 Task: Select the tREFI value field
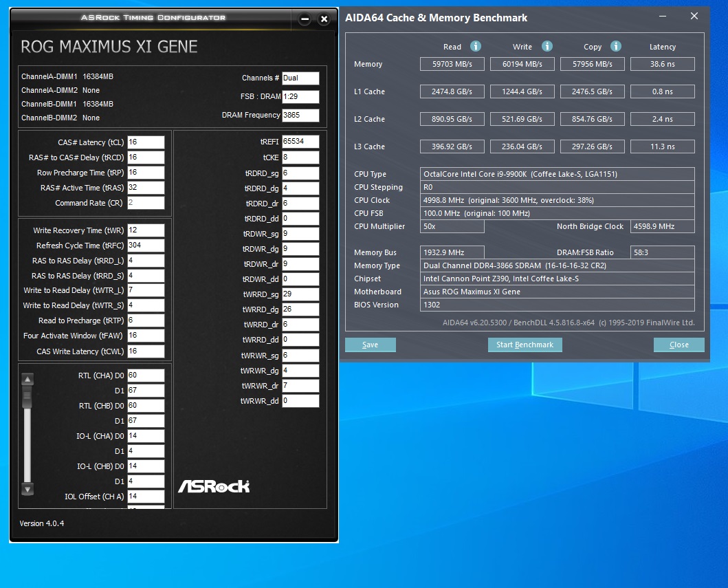(300, 142)
